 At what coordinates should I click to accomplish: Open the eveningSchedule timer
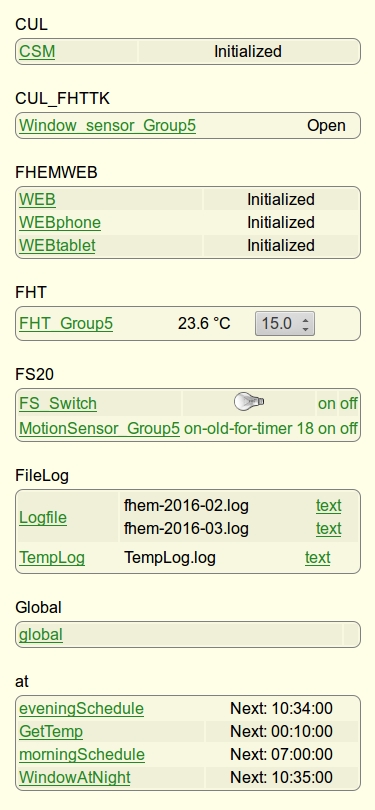tap(82, 709)
